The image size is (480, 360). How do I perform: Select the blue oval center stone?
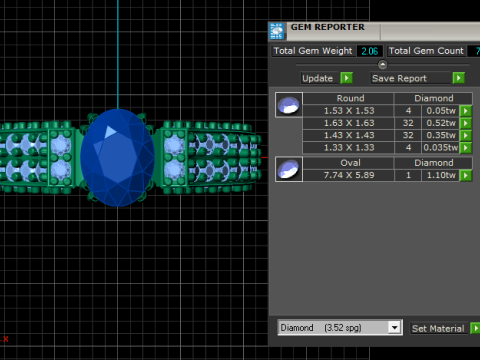pyautogui.click(x=117, y=157)
